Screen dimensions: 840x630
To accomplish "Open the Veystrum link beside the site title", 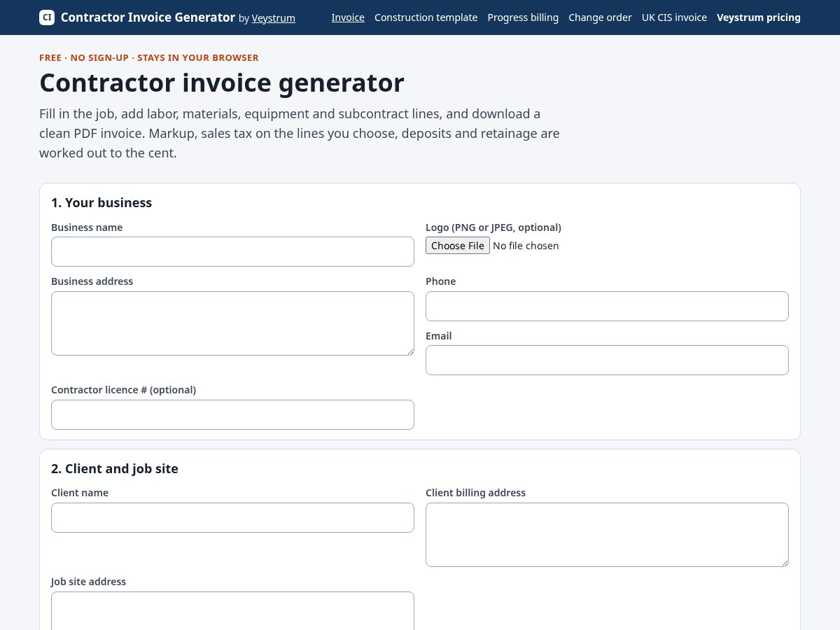I will click(274, 18).
